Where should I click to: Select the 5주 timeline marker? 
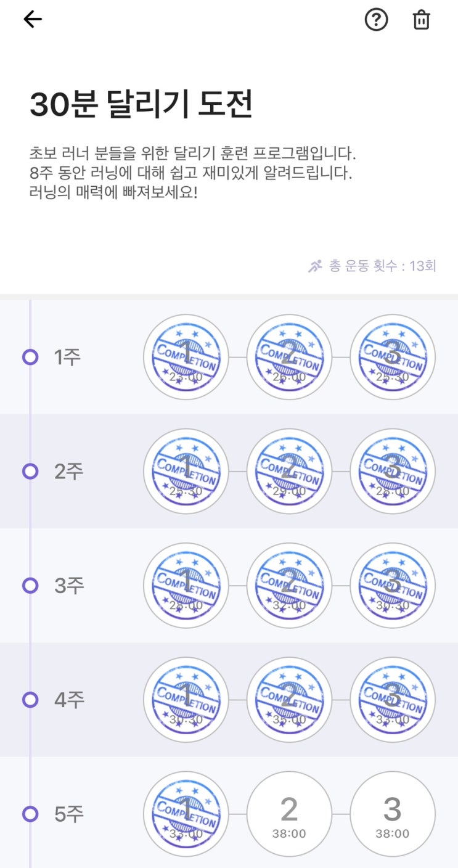tap(30, 814)
